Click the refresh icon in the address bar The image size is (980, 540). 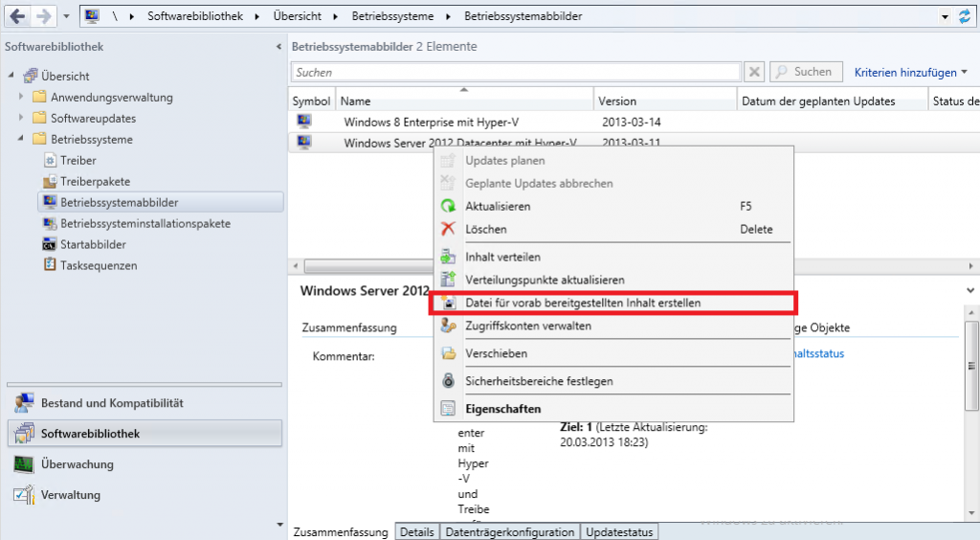point(964,17)
